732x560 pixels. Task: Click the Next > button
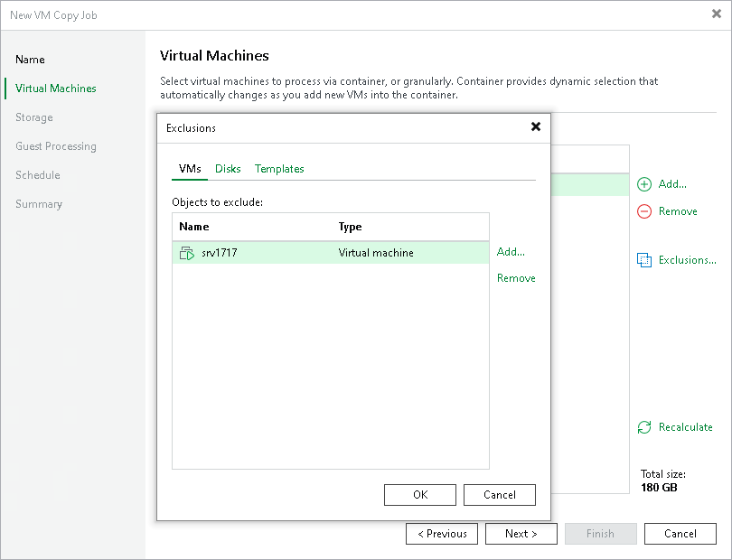point(521,534)
